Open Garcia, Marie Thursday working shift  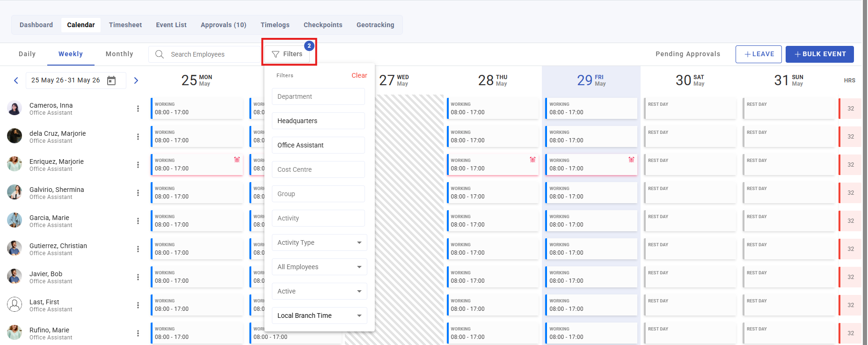pyautogui.click(x=492, y=221)
